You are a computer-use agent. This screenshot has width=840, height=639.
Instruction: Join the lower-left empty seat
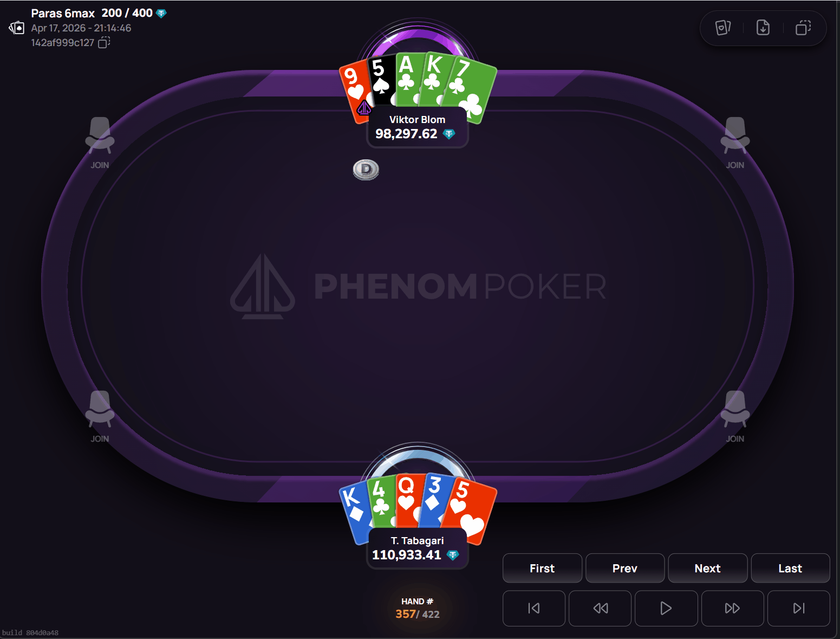(100, 417)
